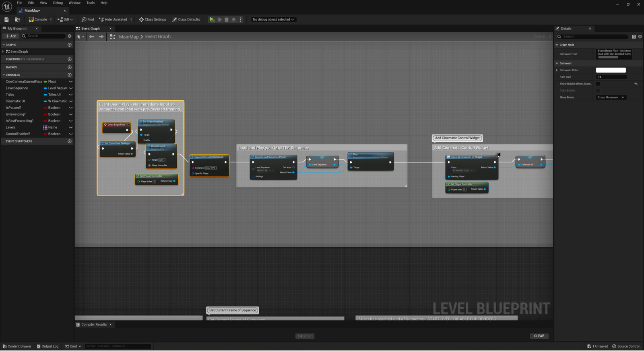Navigate forward in graph history
This screenshot has height=352, width=644.
tap(101, 37)
